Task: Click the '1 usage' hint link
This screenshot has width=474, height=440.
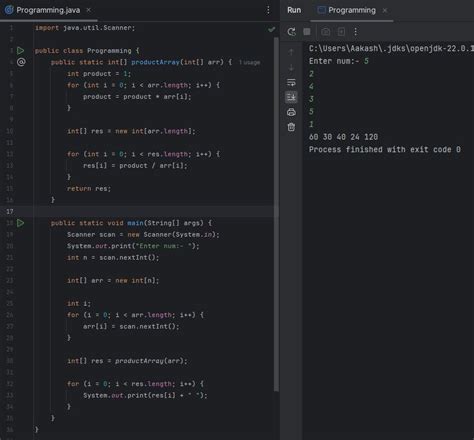Action: tap(249, 62)
